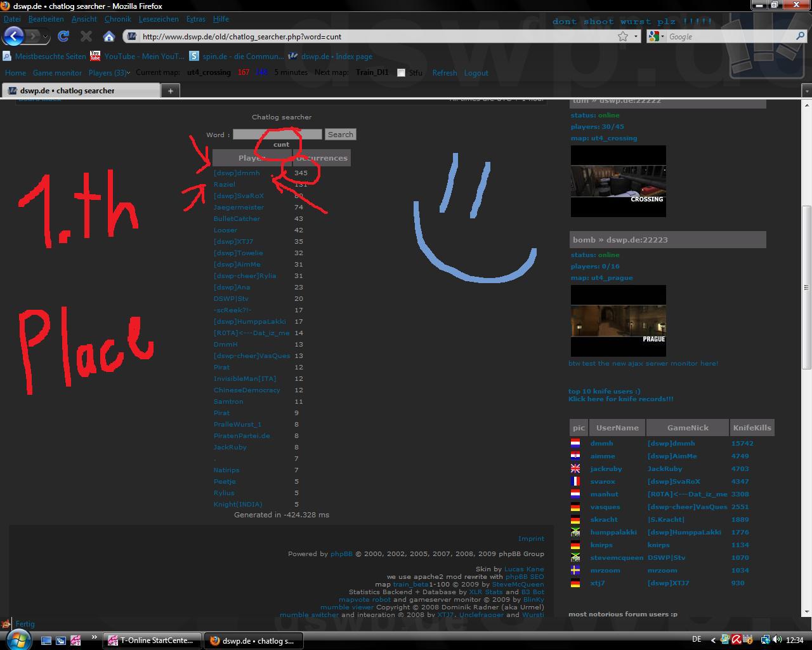Open the back/forward history dropdown arrow
This screenshot has height=650, width=812.
point(46,37)
